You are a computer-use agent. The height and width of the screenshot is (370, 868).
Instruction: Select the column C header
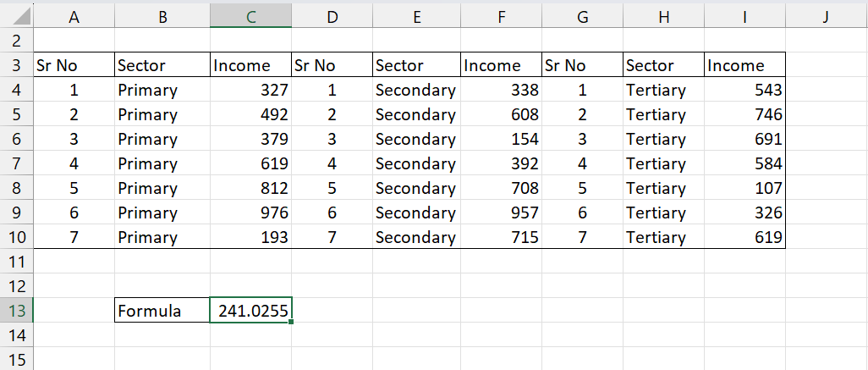250,14
